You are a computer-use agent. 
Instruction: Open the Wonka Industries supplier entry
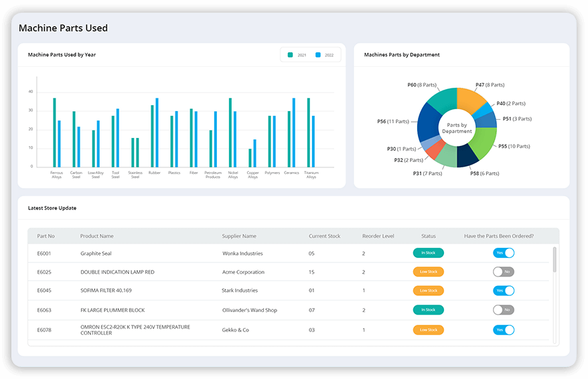[x=242, y=254]
